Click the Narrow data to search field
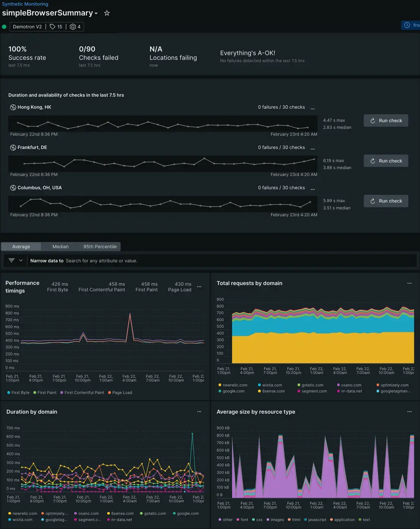The width and height of the screenshot is (420, 529). click(x=227, y=261)
